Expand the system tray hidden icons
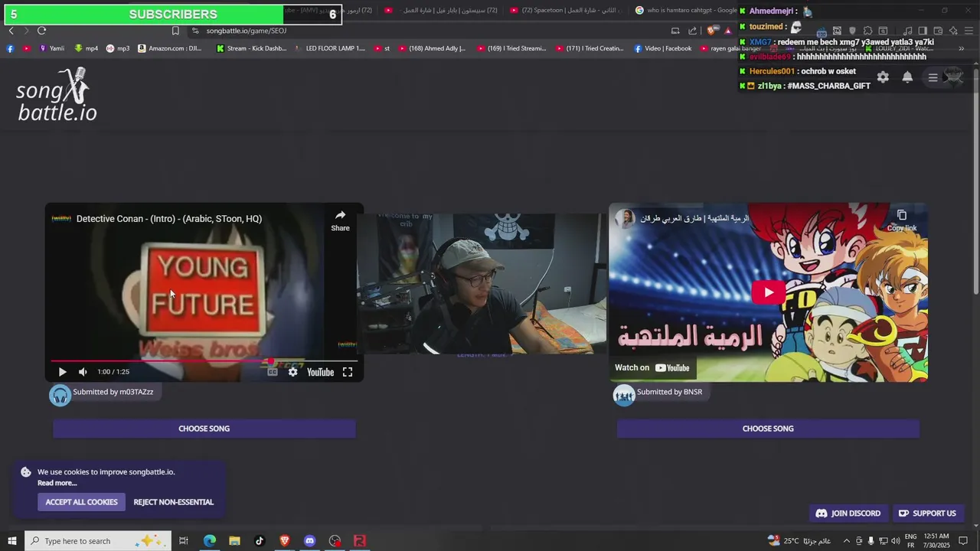980x551 pixels. click(x=847, y=541)
